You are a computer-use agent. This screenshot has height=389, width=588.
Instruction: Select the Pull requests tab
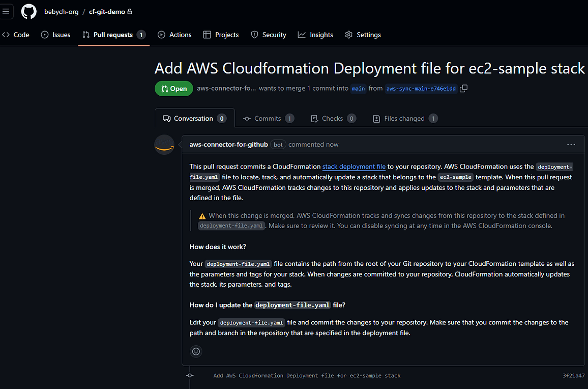pyautogui.click(x=113, y=35)
